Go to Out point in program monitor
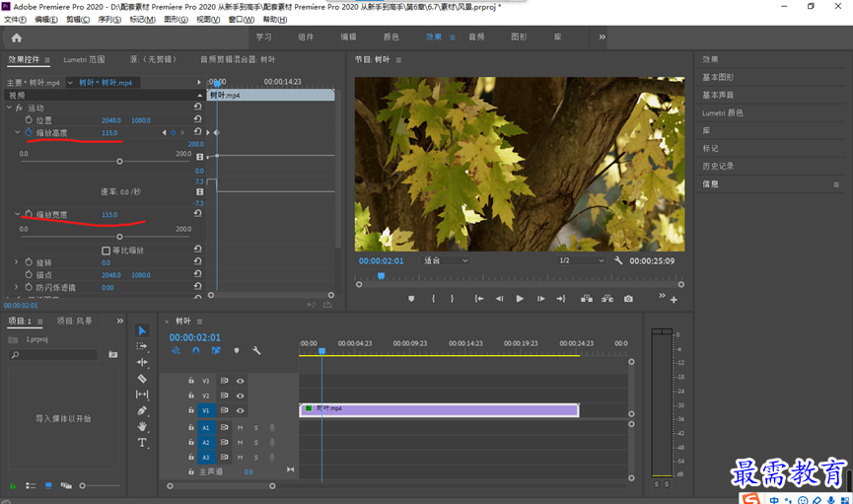The width and height of the screenshot is (853, 504). [x=561, y=299]
